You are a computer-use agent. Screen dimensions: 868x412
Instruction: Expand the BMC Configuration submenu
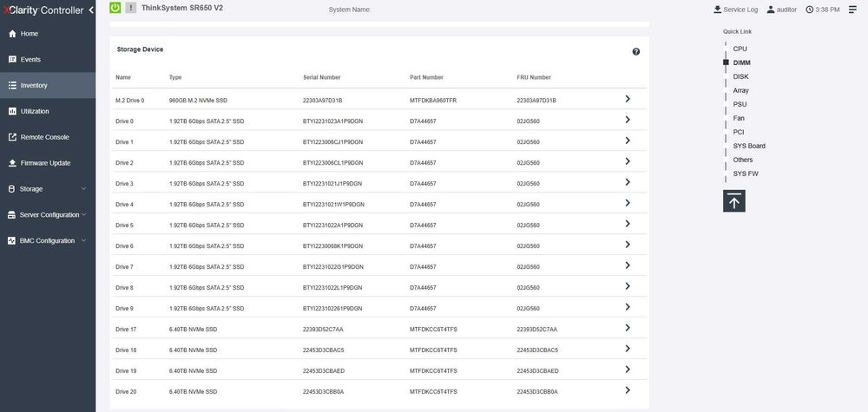[x=48, y=240]
